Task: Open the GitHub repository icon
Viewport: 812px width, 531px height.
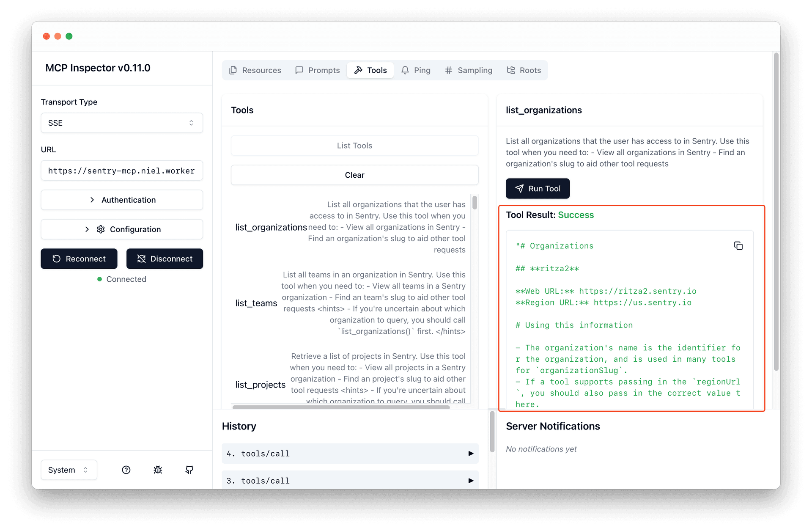Action: click(x=189, y=470)
